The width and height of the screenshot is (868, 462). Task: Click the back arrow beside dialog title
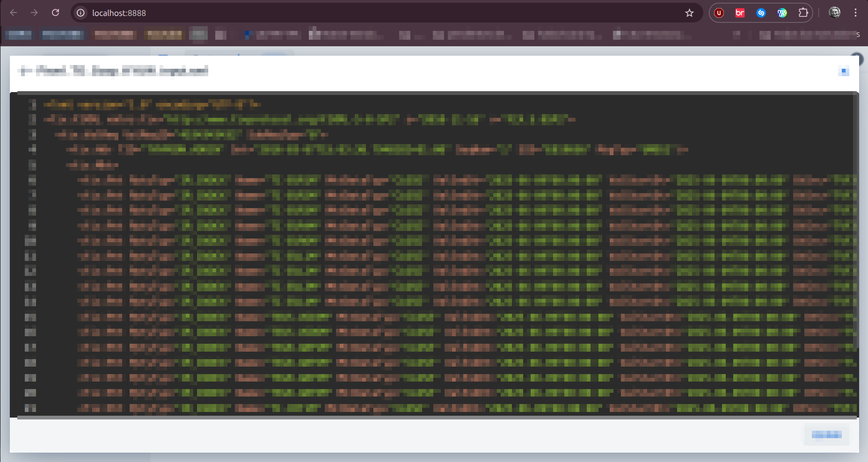25,71
